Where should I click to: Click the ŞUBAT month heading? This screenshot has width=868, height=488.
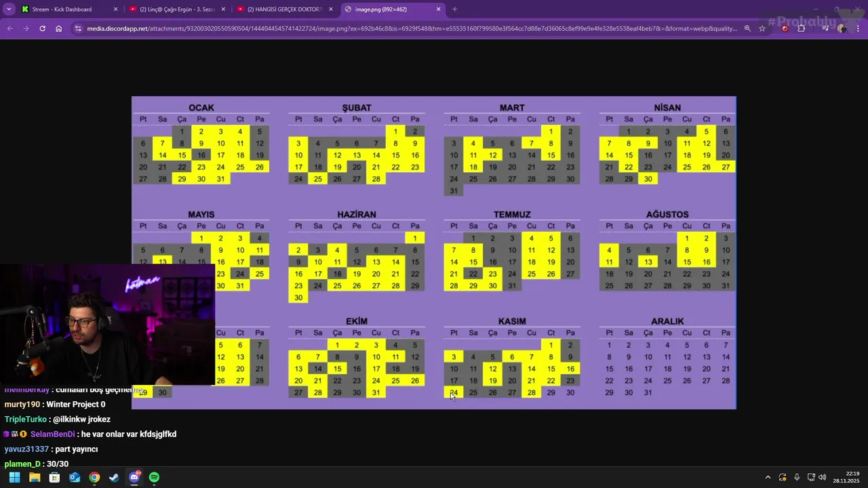click(x=357, y=108)
